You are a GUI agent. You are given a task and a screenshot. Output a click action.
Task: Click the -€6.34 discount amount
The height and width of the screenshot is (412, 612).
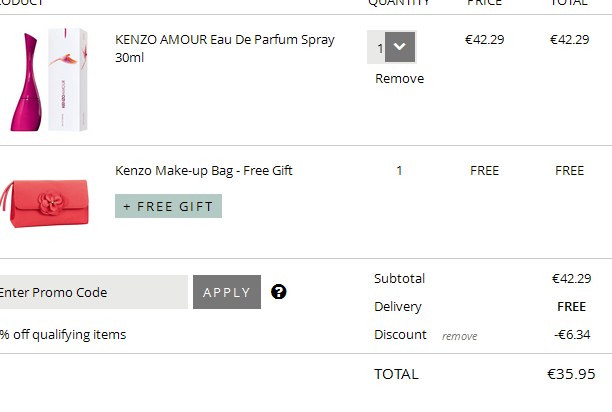tap(571, 335)
